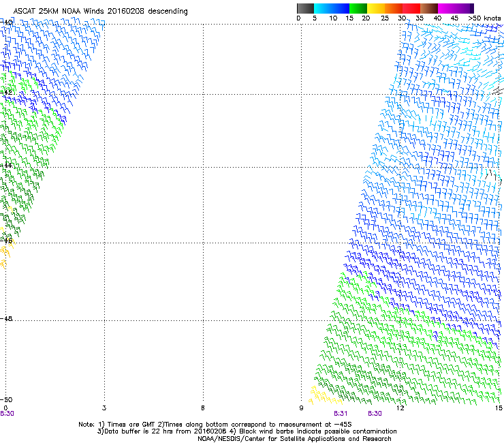Viewport: 504px width, 443px height.
Task: Click the '25' label under the color bar
Action: tap(385, 18)
